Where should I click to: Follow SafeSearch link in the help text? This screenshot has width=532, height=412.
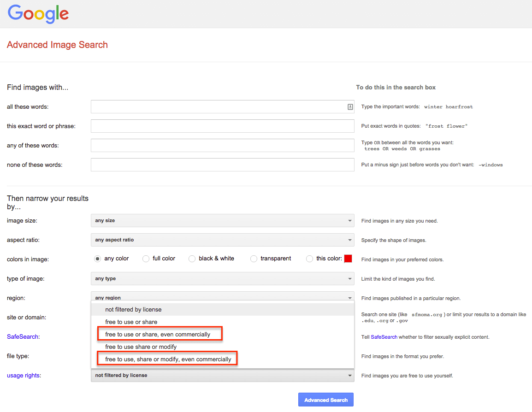(384, 337)
